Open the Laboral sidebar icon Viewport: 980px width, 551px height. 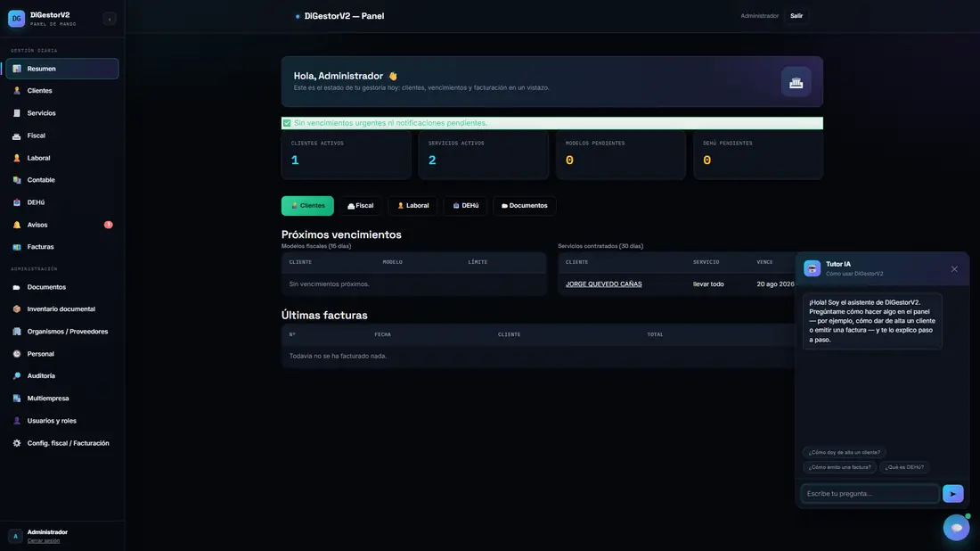pos(17,158)
